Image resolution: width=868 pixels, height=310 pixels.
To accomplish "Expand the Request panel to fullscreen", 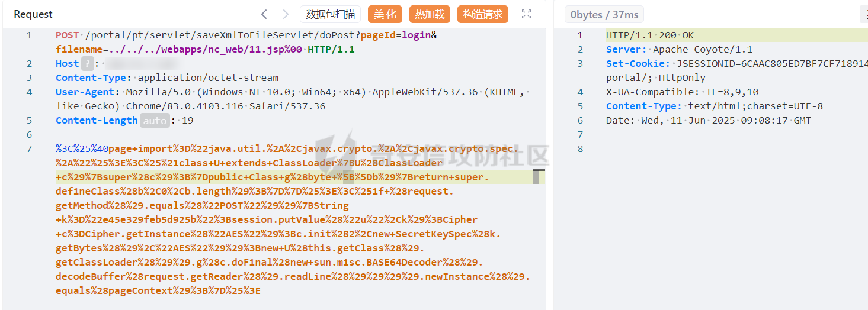I will click(x=526, y=14).
